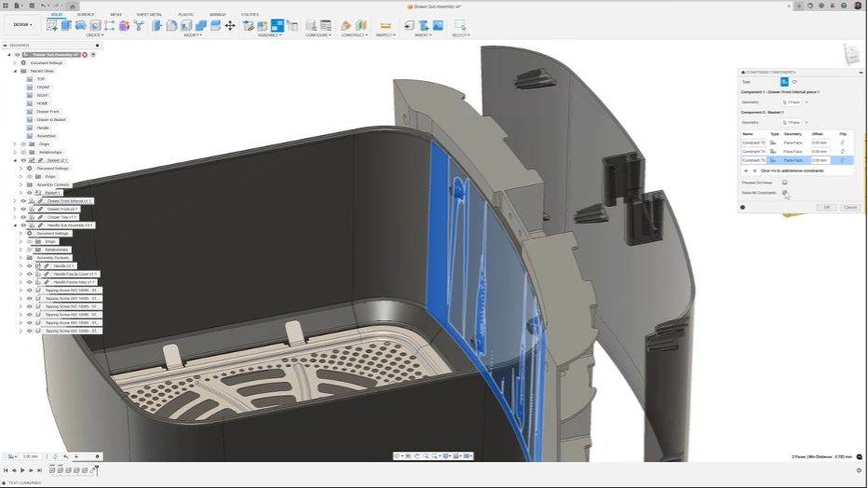Click the active Constrain Components toolbar icon
The image size is (868, 488).
tap(278, 25)
